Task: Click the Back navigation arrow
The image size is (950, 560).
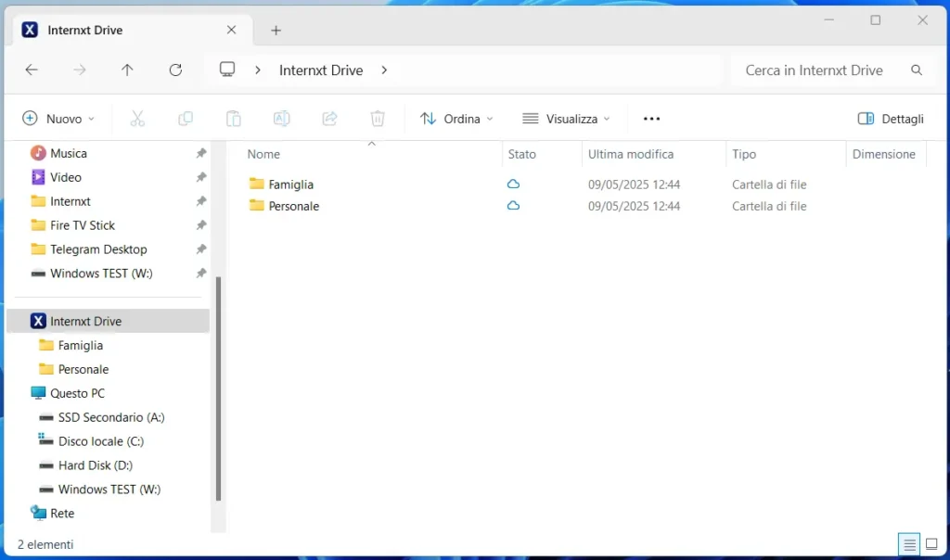Action: tap(32, 70)
